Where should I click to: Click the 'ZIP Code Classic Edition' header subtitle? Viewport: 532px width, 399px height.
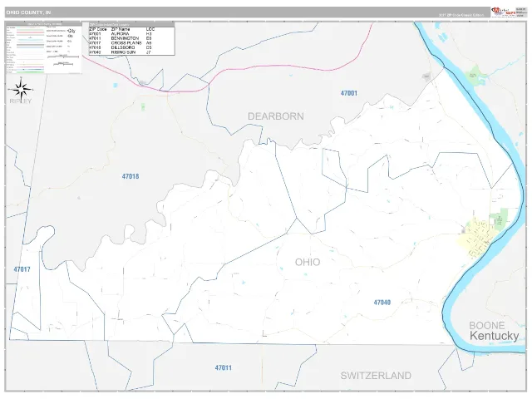tap(461, 15)
